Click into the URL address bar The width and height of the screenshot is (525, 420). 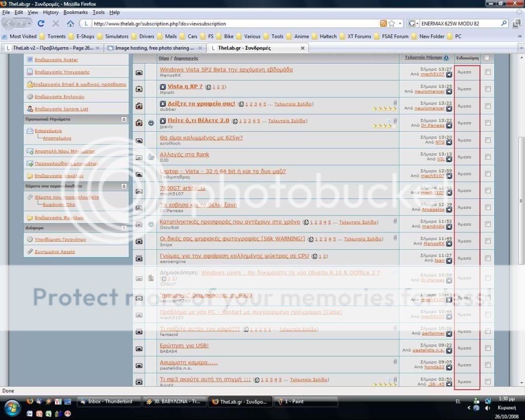[231, 24]
